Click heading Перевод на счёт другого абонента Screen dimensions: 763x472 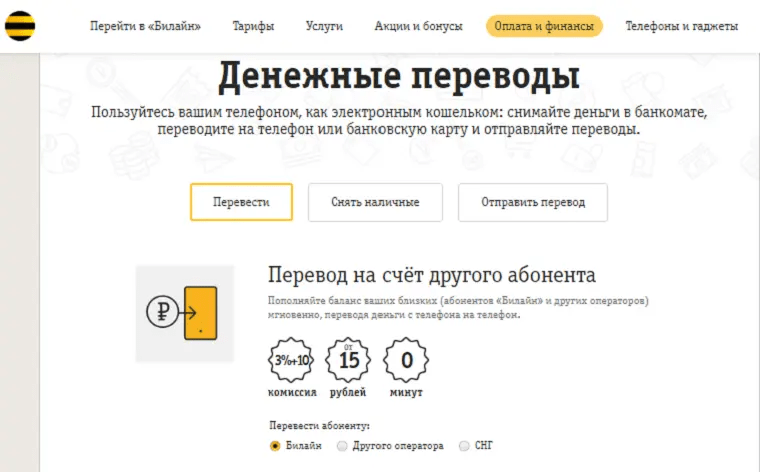click(432, 275)
